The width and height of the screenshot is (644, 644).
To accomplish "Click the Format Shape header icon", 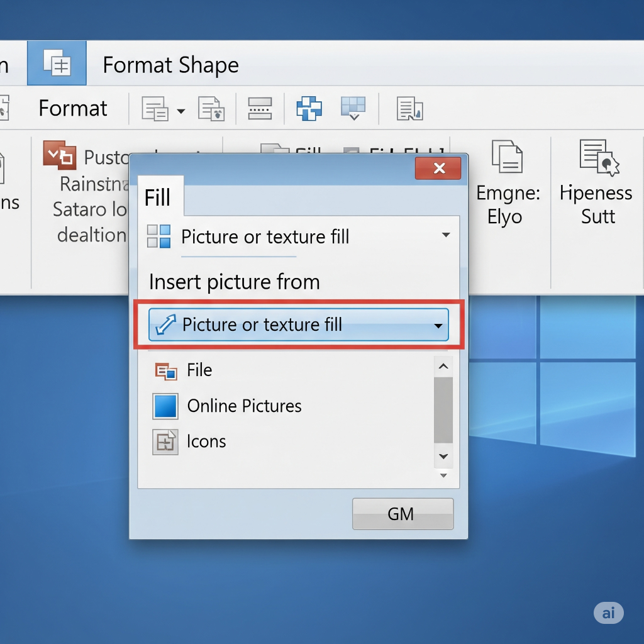I will pos(57,64).
